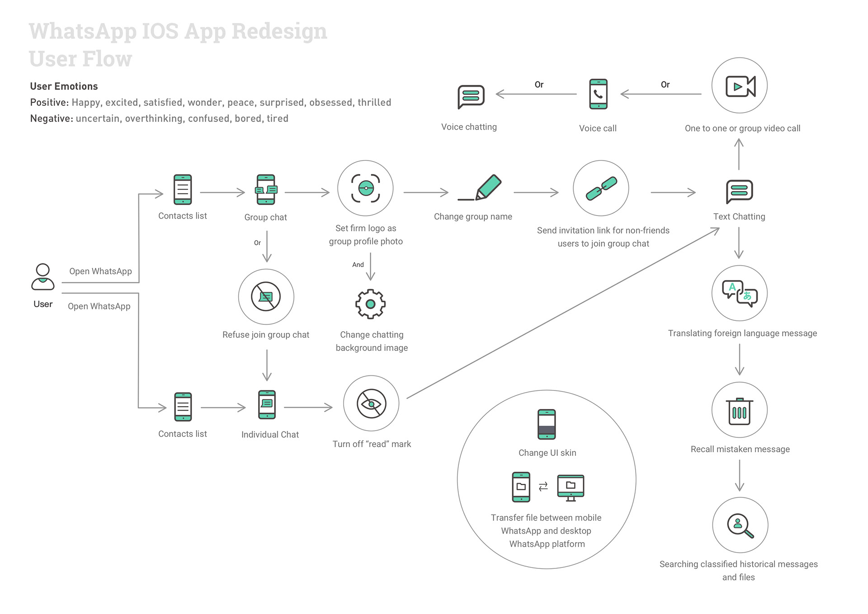Click "Change chatting background image" label

pos(372,341)
